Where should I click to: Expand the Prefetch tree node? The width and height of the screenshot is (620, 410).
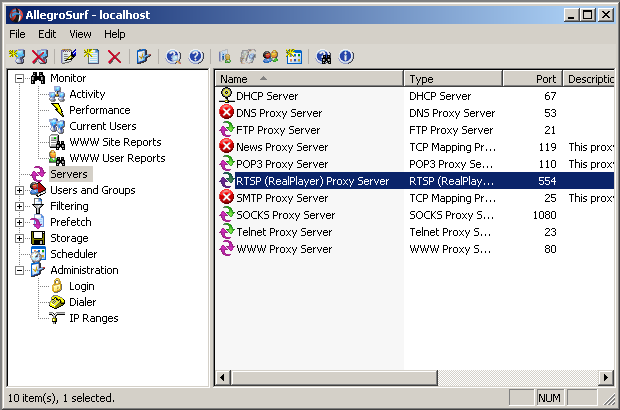[19, 222]
